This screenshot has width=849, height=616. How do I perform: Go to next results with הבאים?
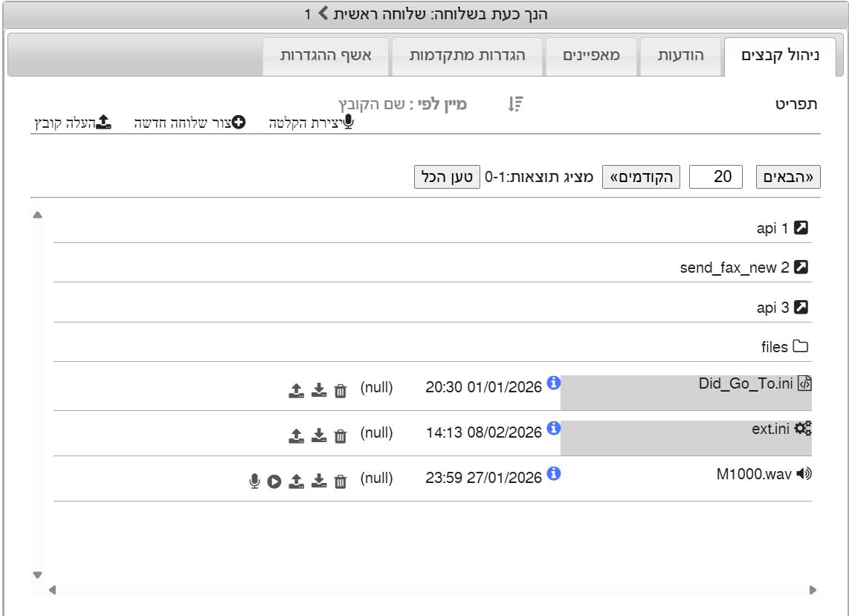click(788, 177)
